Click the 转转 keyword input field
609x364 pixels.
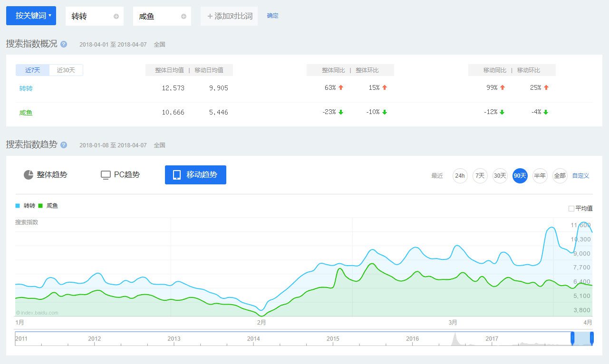pos(94,16)
